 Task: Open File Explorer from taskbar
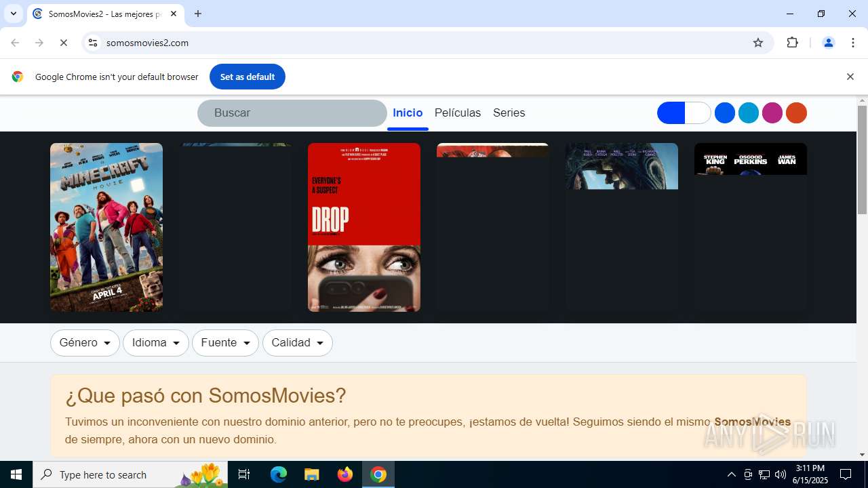pyautogui.click(x=312, y=474)
